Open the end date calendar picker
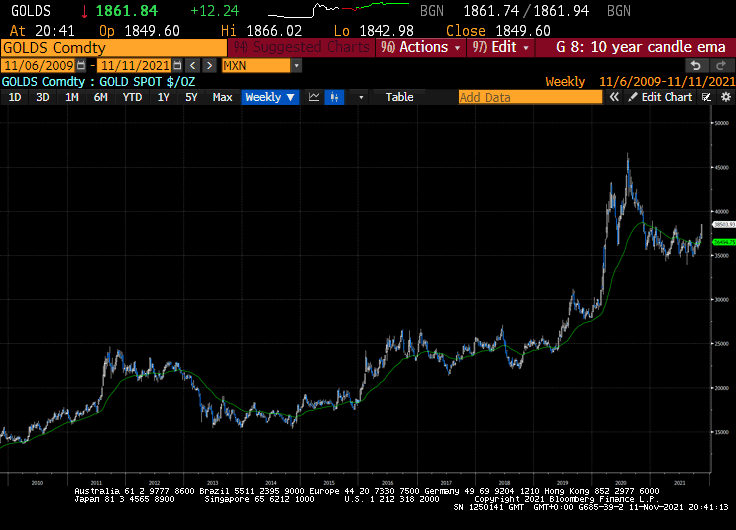 [177, 66]
